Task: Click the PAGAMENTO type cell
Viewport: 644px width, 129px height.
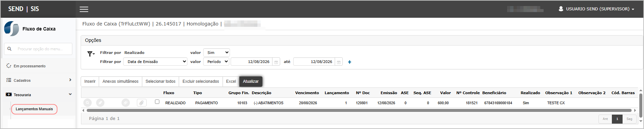Action: 207,103
